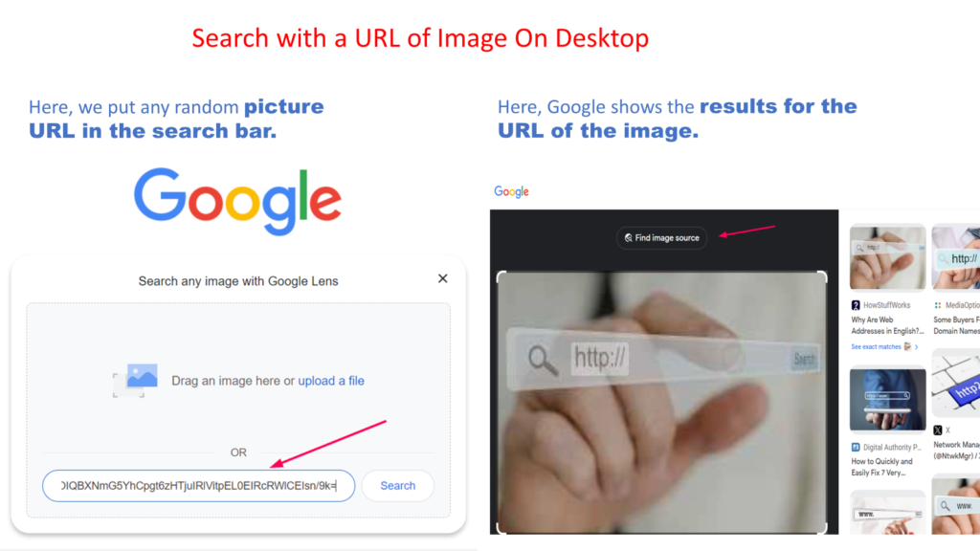
Task: Click the image placeholder icon in drop area
Action: coord(136,380)
